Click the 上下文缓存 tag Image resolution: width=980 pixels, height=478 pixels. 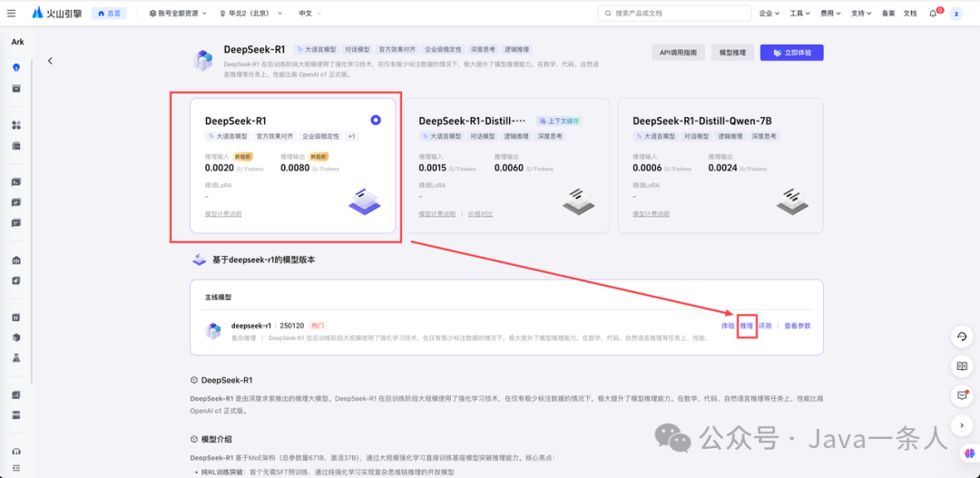click(x=559, y=122)
